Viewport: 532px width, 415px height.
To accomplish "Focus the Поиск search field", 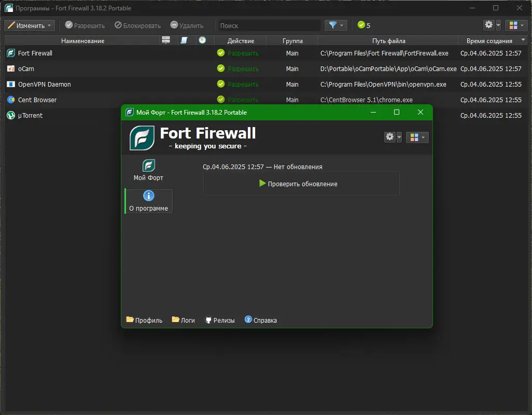I will [269, 25].
